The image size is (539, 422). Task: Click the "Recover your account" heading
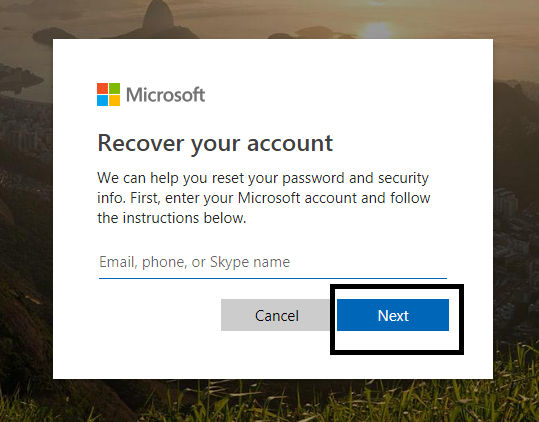(215, 144)
